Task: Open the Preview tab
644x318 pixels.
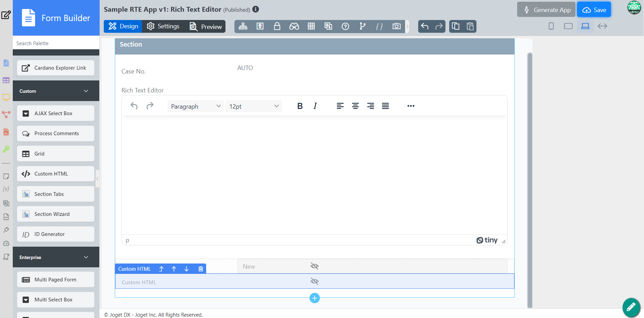Action: pos(206,27)
